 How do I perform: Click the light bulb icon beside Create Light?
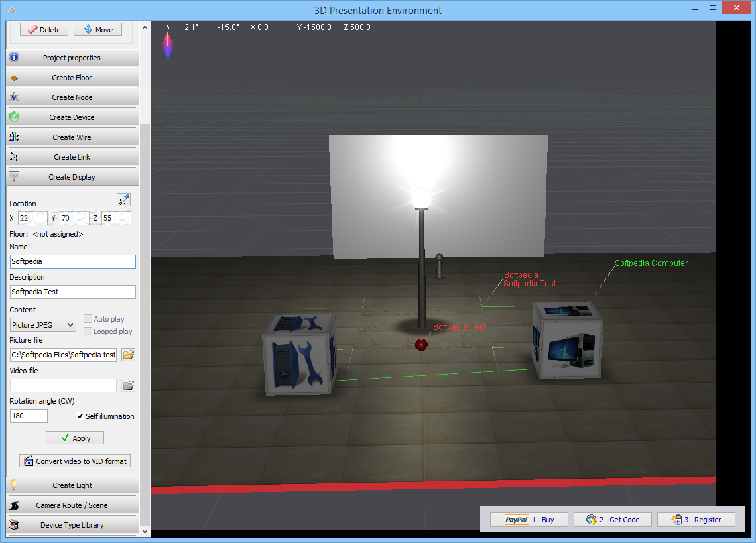[x=14, y=485]
